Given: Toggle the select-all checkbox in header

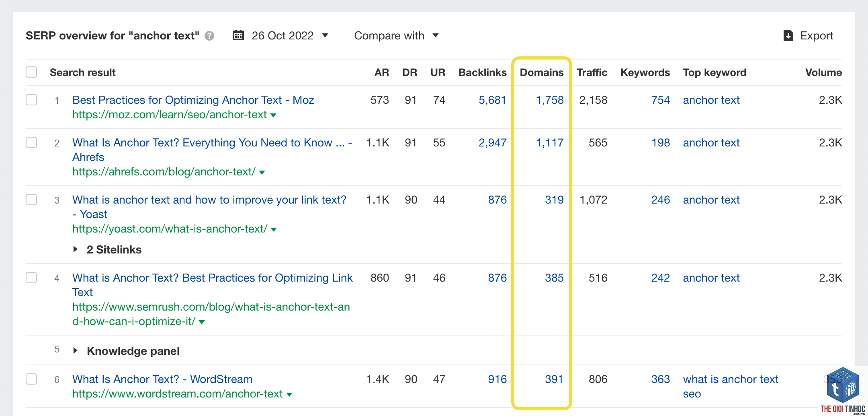Looking at the screenshot, I should pos(31,72).
